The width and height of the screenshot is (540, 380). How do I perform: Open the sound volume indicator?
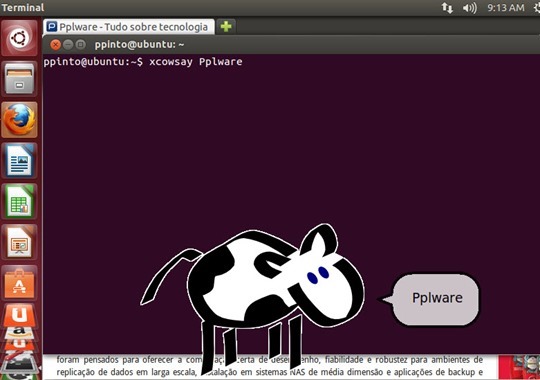[x=469, y=8]
